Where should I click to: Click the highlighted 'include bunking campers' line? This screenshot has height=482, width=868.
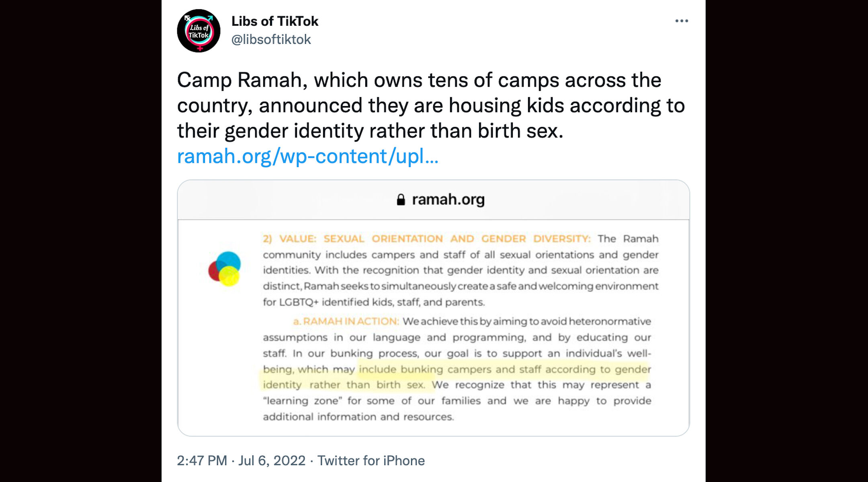pos(505,369)
